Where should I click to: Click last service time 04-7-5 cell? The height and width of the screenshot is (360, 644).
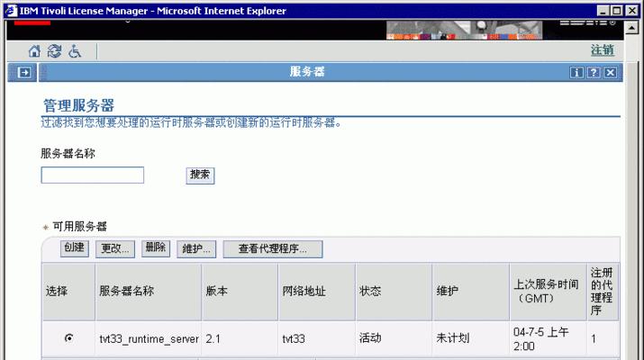(x=548, y=339)
